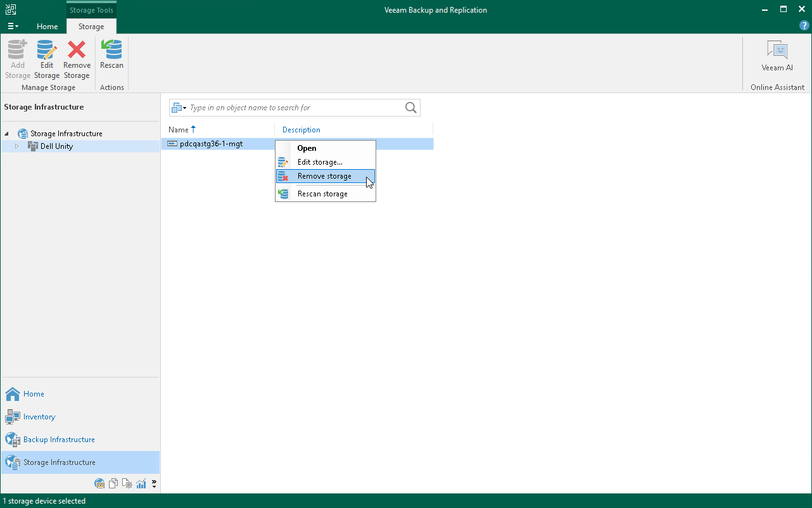Click the Storage Tools contextual tab header
This screenshot has width=812, height=508.
tap(92, 10)
